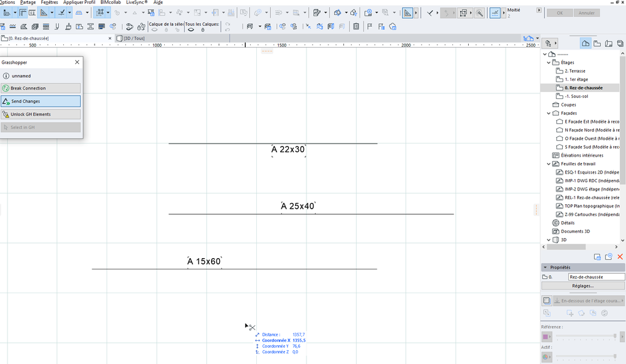Collapse the Façades tree node

point(548,113)
